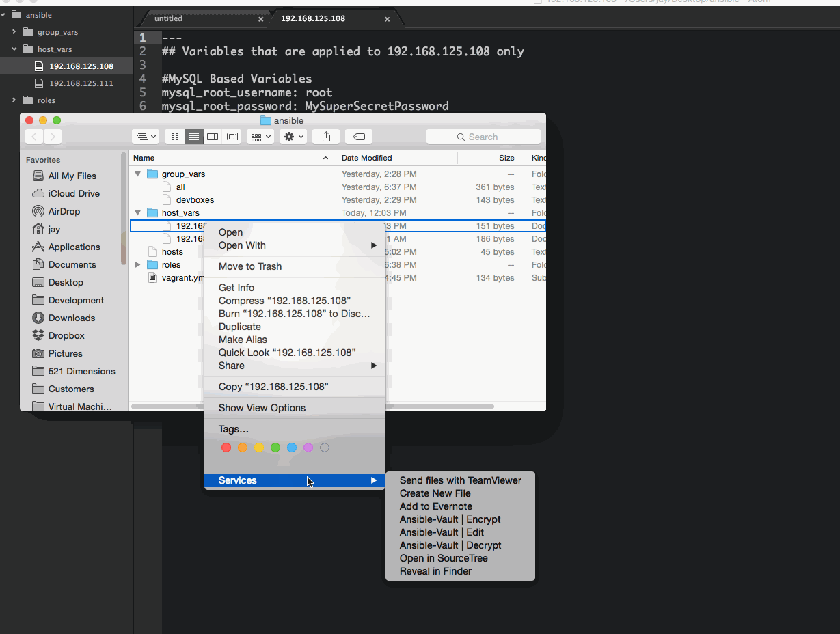Select the icon view in Finder toolbar
This screenshot has width=840, height=634.
(174, 136)
